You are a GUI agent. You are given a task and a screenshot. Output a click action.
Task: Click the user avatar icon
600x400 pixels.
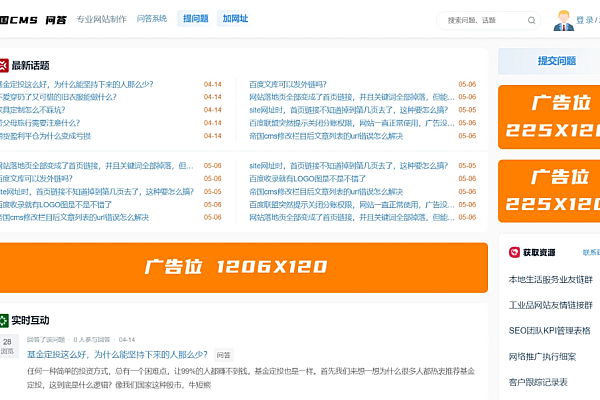pyautogui.click(x=565, y=19)
